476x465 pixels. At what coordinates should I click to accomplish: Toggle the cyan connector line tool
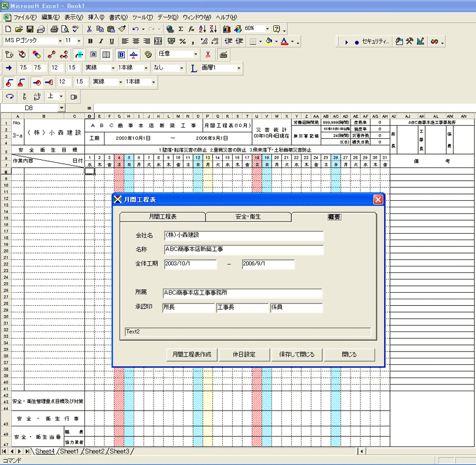tap(79, 54)
